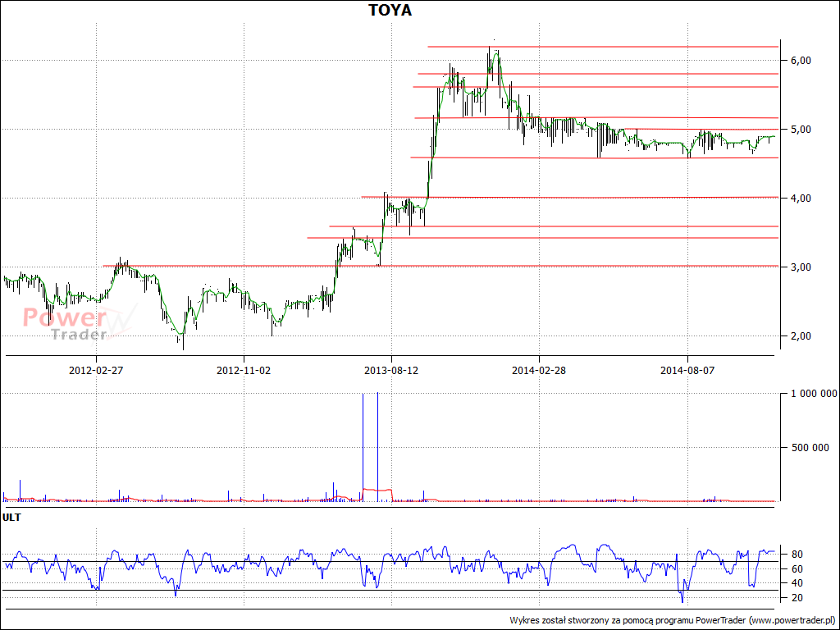Click the 2,00 price axis label
The height and width of the screenshot is (630, 840).
point(800,336)
